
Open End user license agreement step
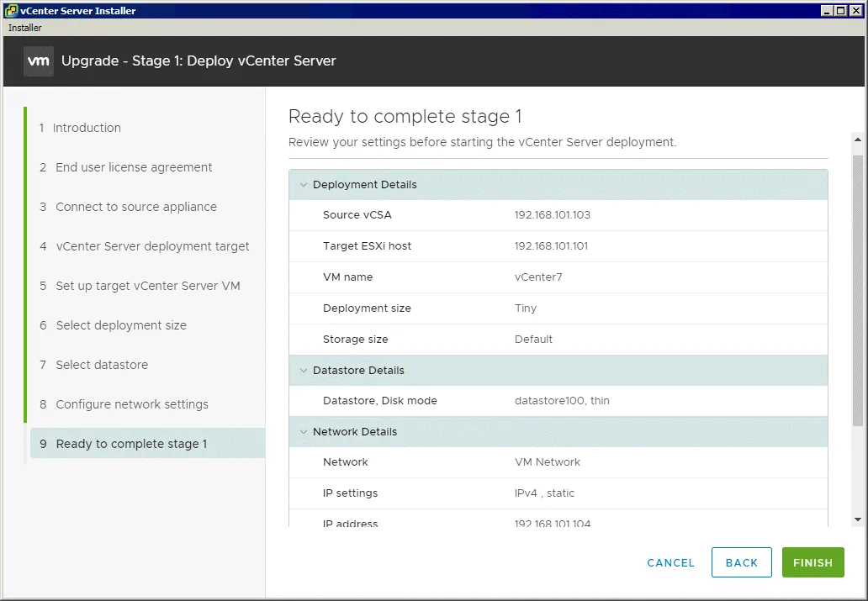134,167
